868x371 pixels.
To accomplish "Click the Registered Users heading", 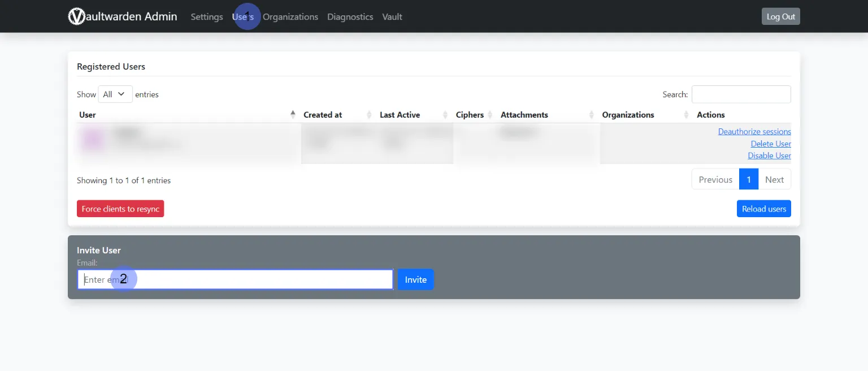I will (111, 66).
